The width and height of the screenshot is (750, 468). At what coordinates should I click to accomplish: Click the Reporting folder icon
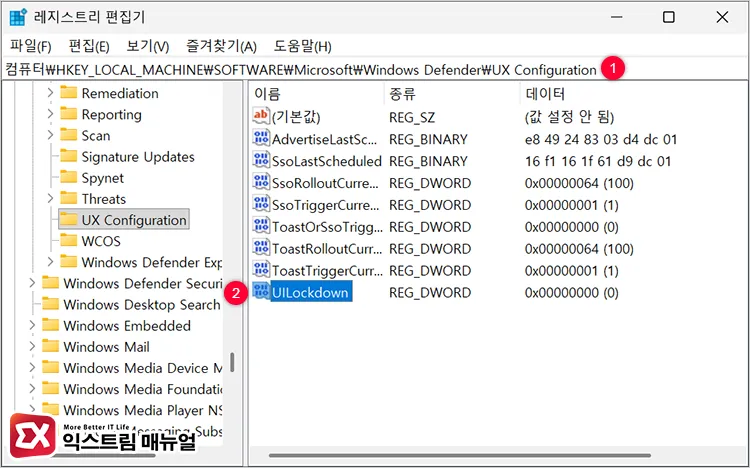click(x=68, y=114)
